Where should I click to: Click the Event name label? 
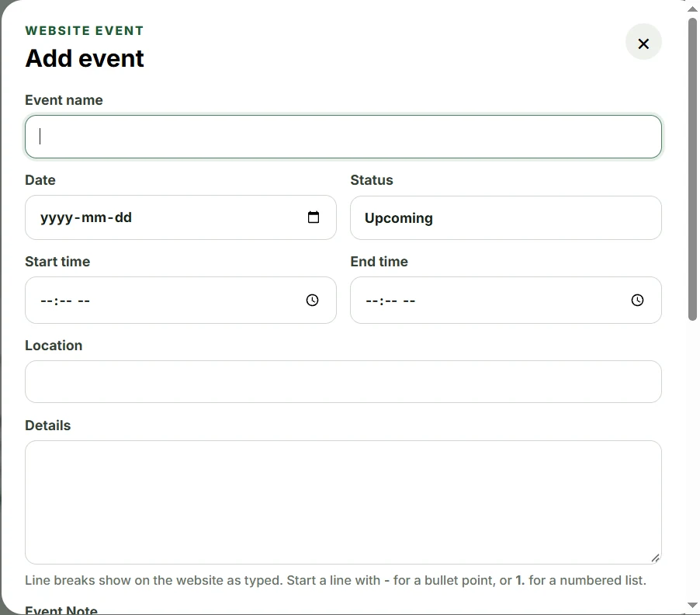(x=64, y=100)
